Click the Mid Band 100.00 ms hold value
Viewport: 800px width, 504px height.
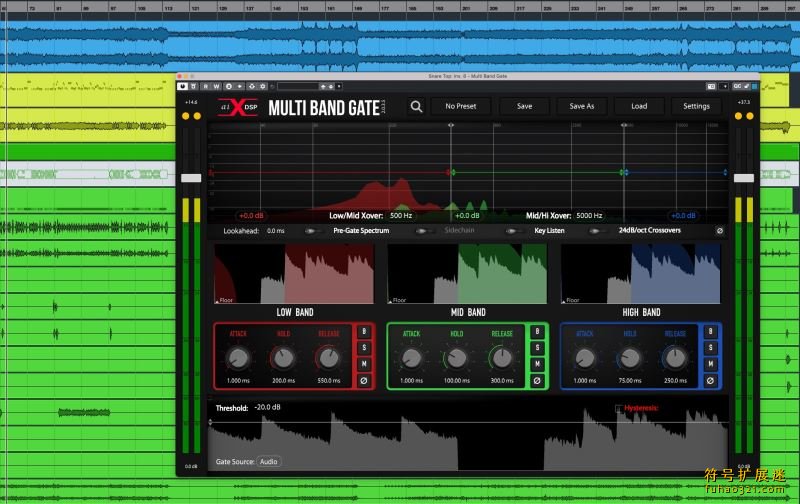pyautogui.click(x=457, y=381)
